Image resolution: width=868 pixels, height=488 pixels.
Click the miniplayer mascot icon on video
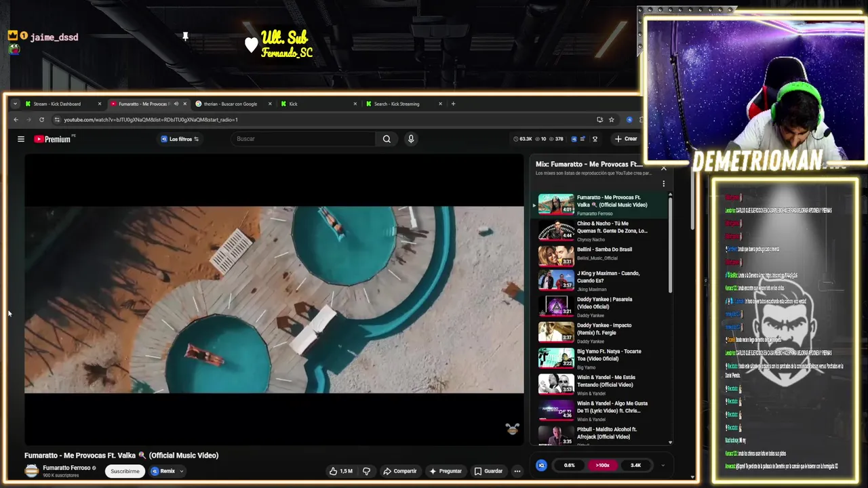click(x=512, y=428)
